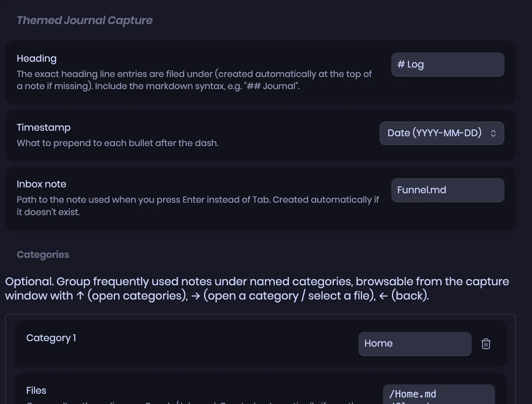Select the Timestamp setting label
This screenshot has width=532, height=404.
43,127
